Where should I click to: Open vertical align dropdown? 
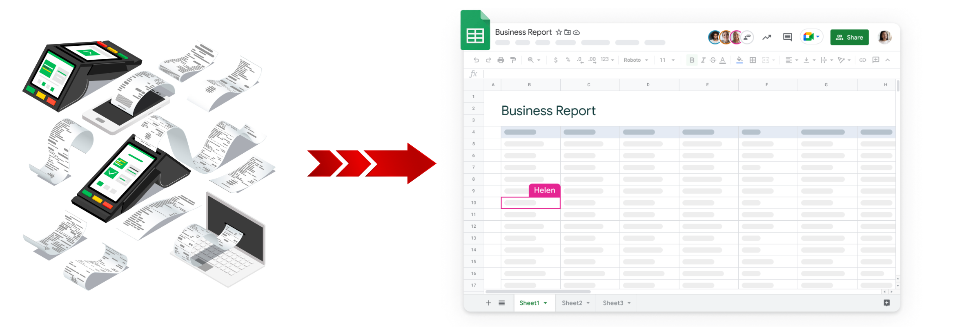[x=809, y=60]
